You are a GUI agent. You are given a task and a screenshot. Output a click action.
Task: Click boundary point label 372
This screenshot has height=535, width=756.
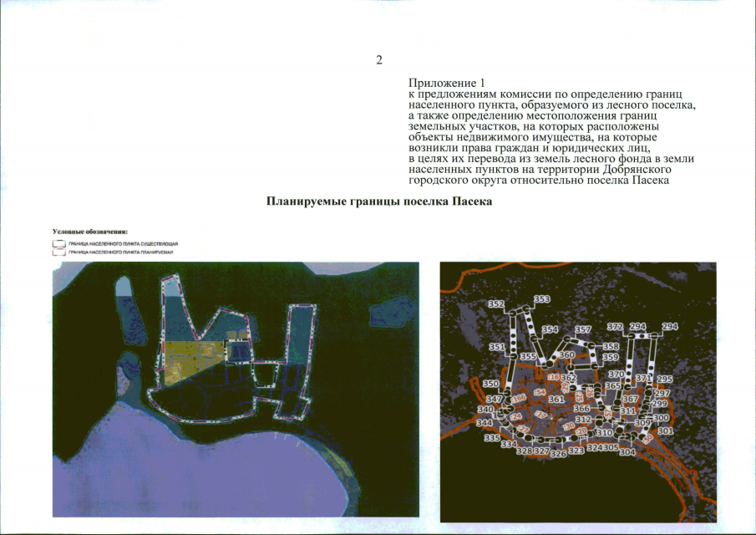tap(615, 327)
